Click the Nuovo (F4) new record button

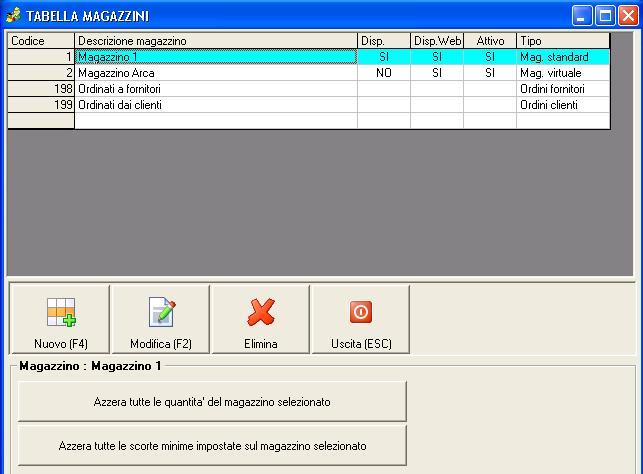click(x=60, y=319)
